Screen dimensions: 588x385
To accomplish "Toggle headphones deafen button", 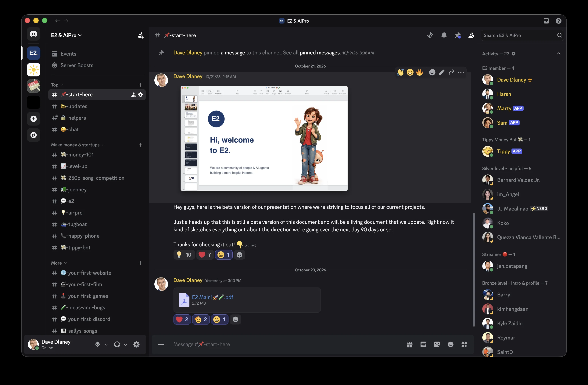I will pos(117,344).
